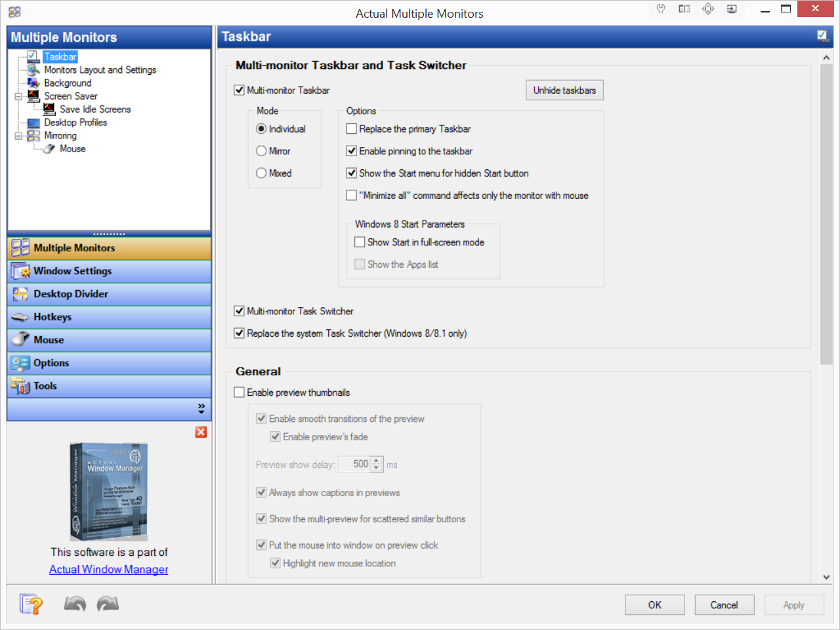
Task: Click the Background icon in the tree
Action: click(x=33, y=83)
